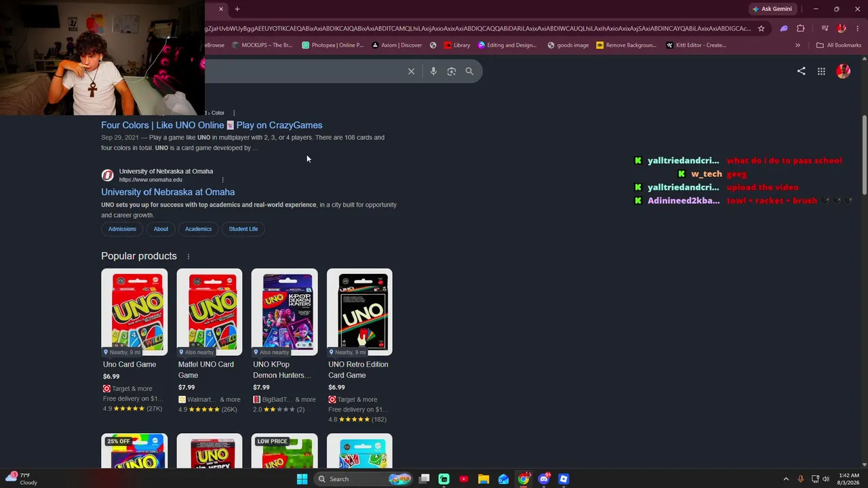Open Four Colors CrazyGames result link

pyautogui.click(x=212, y=125)
